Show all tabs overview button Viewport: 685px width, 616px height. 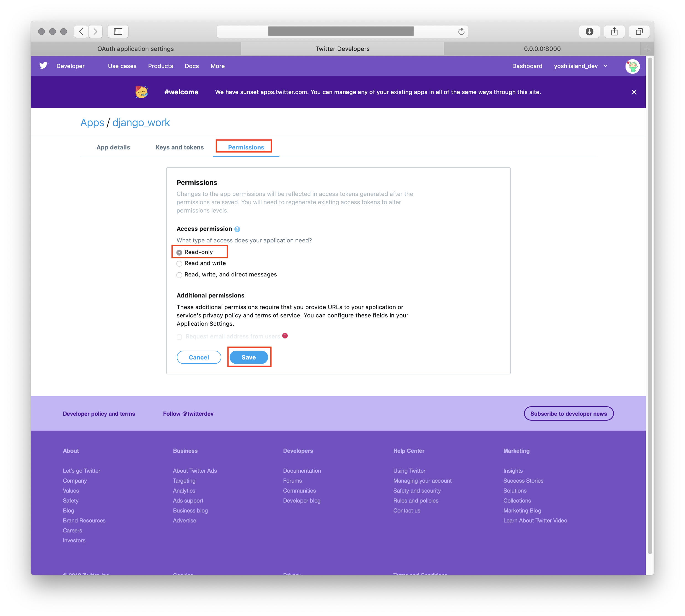pos(639,32)
